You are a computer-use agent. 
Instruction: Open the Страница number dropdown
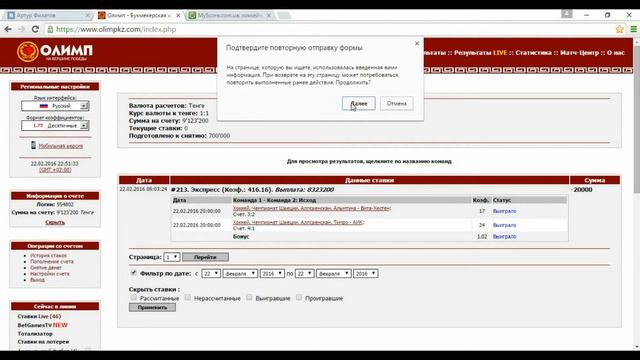[171, 257]
